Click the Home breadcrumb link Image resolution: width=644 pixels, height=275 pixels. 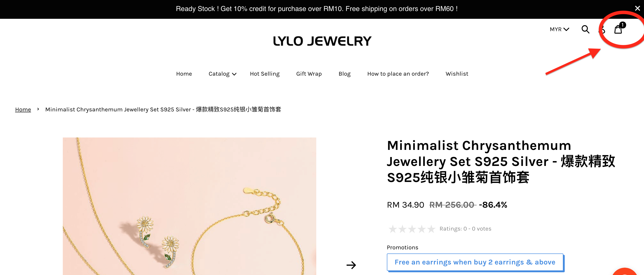click(23, 109)
